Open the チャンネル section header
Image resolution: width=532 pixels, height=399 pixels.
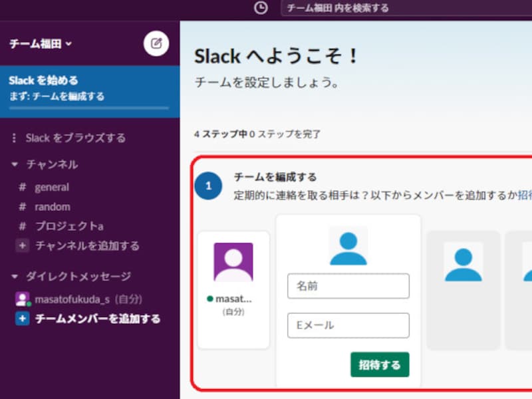(53, 164)
